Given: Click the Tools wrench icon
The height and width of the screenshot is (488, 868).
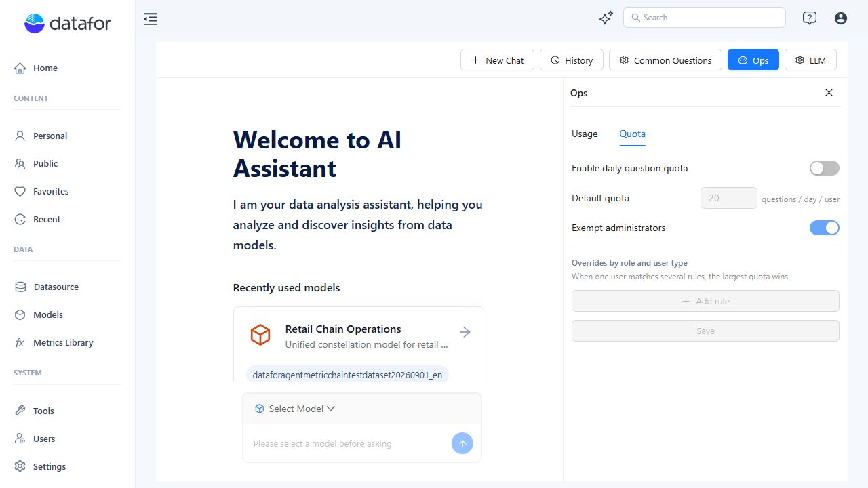Looking at the screenshot, I should point(20,411).
